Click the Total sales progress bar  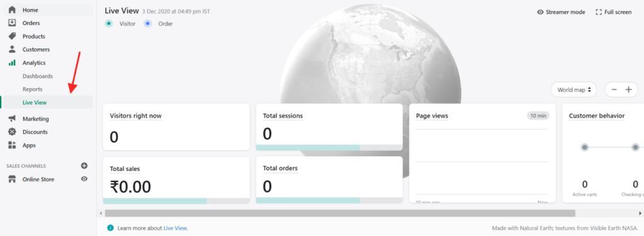[176, 201]
